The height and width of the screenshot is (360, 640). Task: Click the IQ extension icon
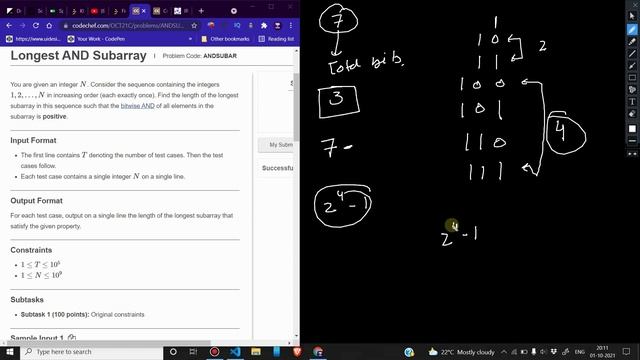(237, 25)
